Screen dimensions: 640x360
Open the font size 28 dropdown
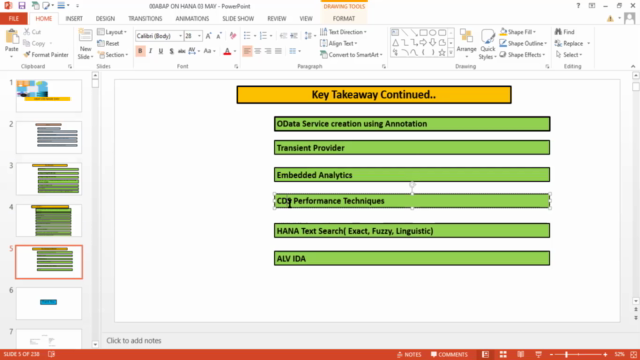tap(199, 36)
